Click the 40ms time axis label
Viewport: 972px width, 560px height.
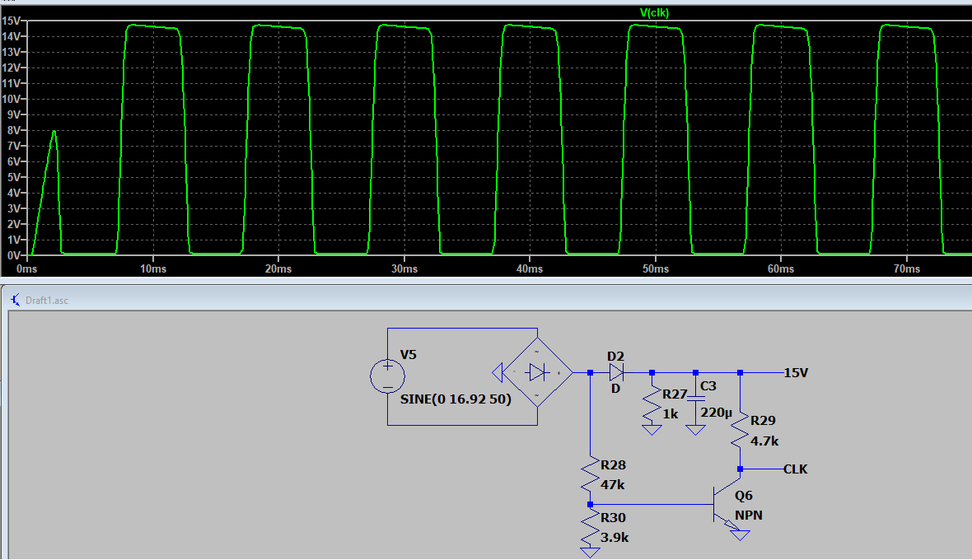[x=530, y=268]
